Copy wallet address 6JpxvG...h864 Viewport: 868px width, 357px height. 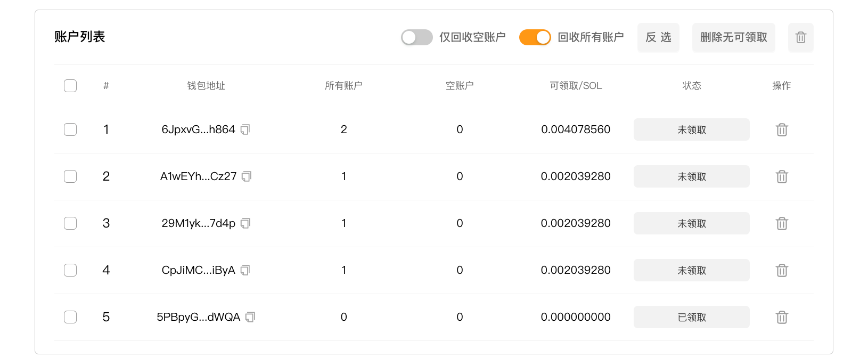coord(245,129)
